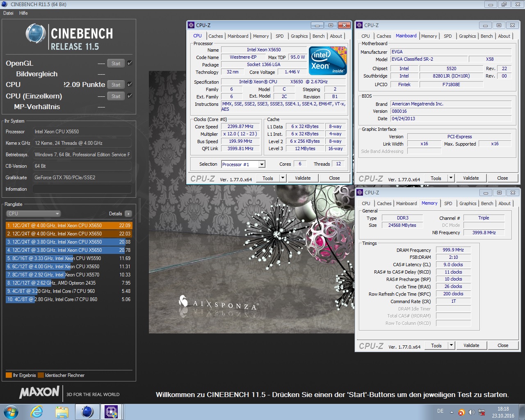Click the Information input field
Image resolution: width=525 pixels, height=420 pixels.
[82, 189]
